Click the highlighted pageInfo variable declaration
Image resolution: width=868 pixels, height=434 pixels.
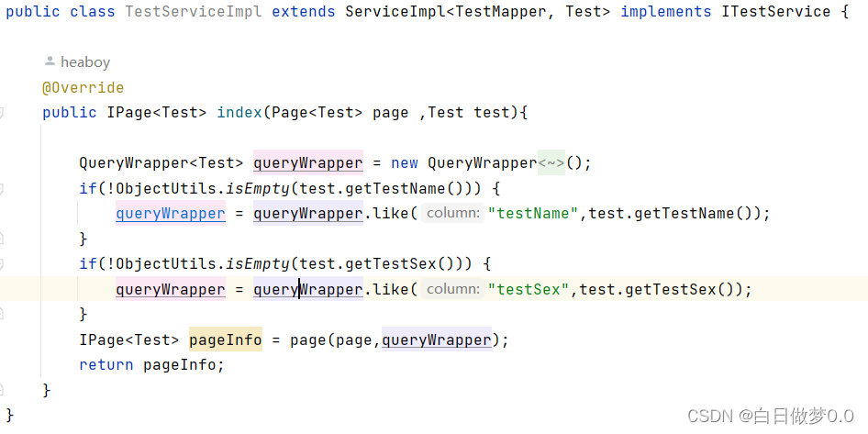[226, 339]
